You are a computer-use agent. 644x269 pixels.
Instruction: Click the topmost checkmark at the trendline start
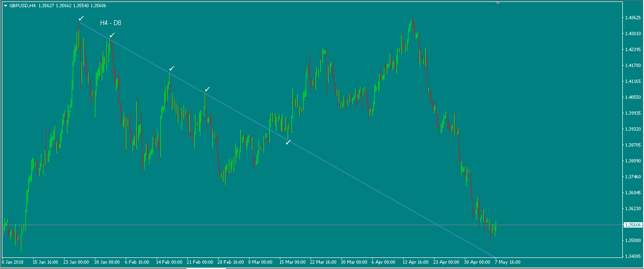click(81, 18)
